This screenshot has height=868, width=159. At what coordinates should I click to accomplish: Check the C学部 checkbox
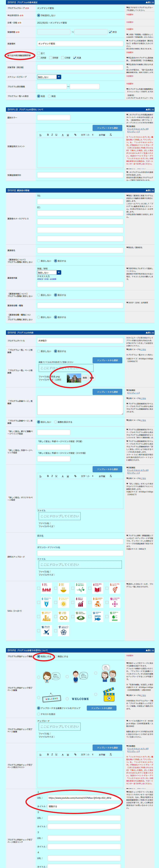tap(63, 58)
